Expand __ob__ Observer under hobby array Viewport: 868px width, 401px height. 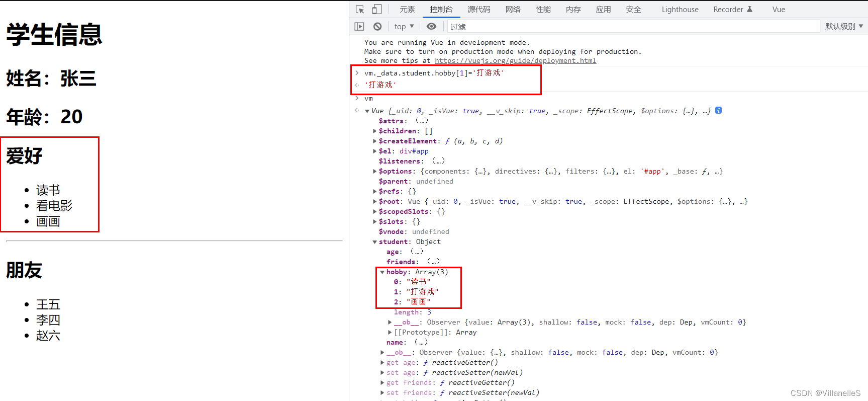pos(390,322)
